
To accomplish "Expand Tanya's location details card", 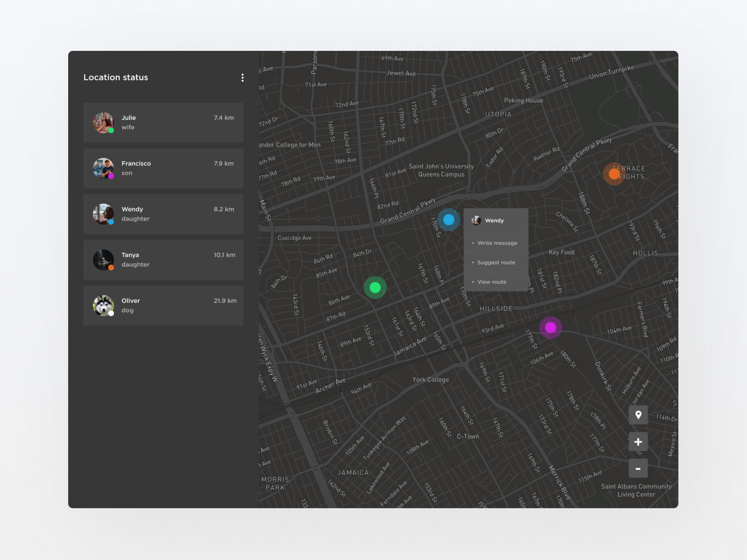I will pyautogui.click(x=163, y=259).
